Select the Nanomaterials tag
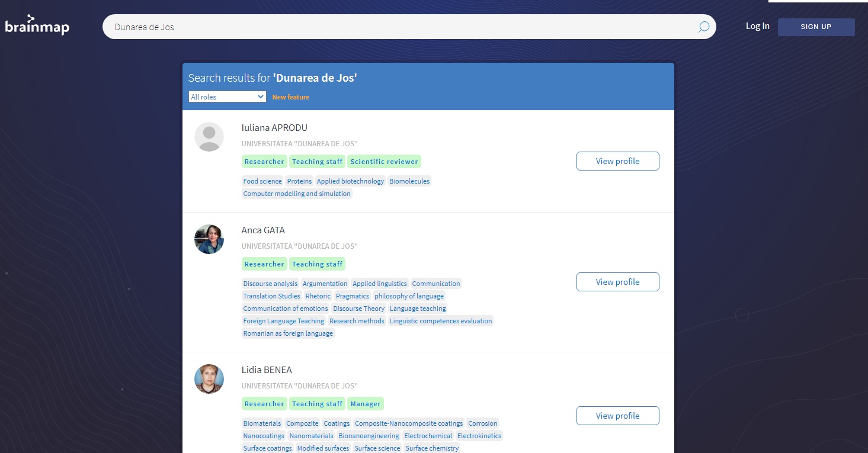Screen dimensions: 868x453 312,436
